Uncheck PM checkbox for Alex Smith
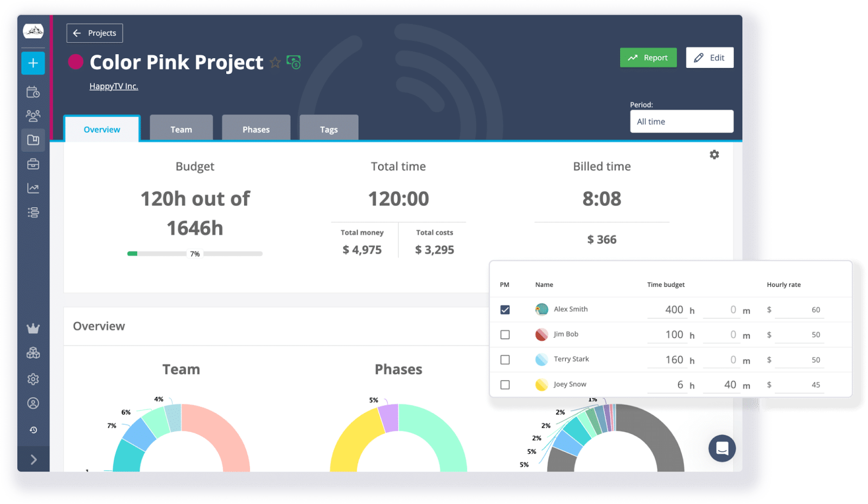 point(505,310)
